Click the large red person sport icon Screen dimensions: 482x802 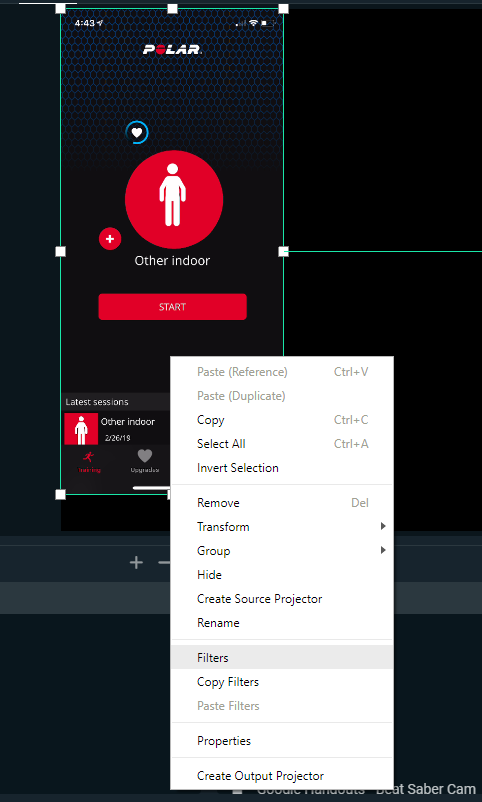click(174, 199)
